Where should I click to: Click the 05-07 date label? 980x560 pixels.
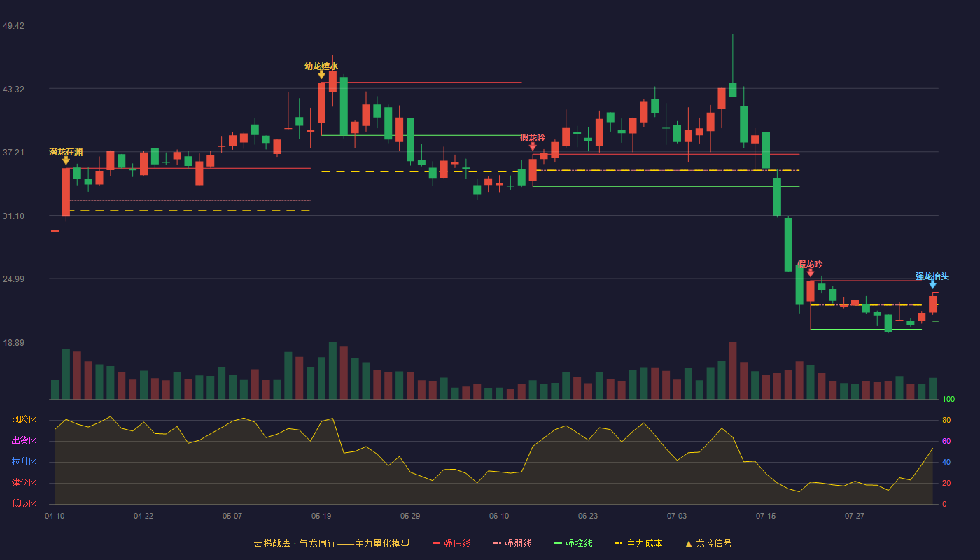click(232, 516)
